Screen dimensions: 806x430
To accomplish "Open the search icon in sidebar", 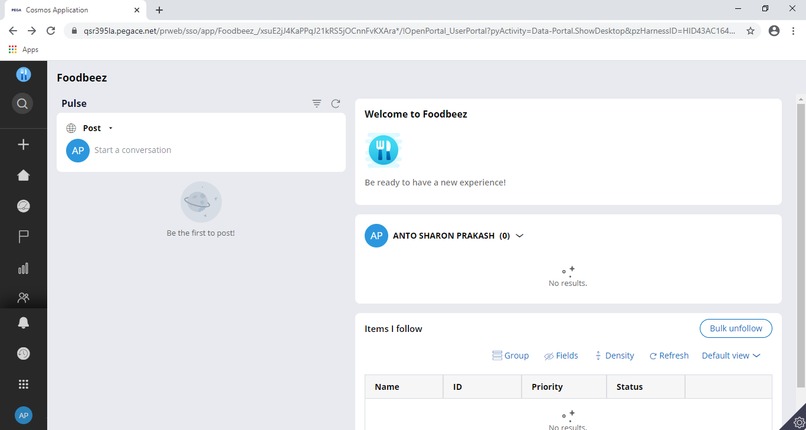I will click(x=22, y=104).
